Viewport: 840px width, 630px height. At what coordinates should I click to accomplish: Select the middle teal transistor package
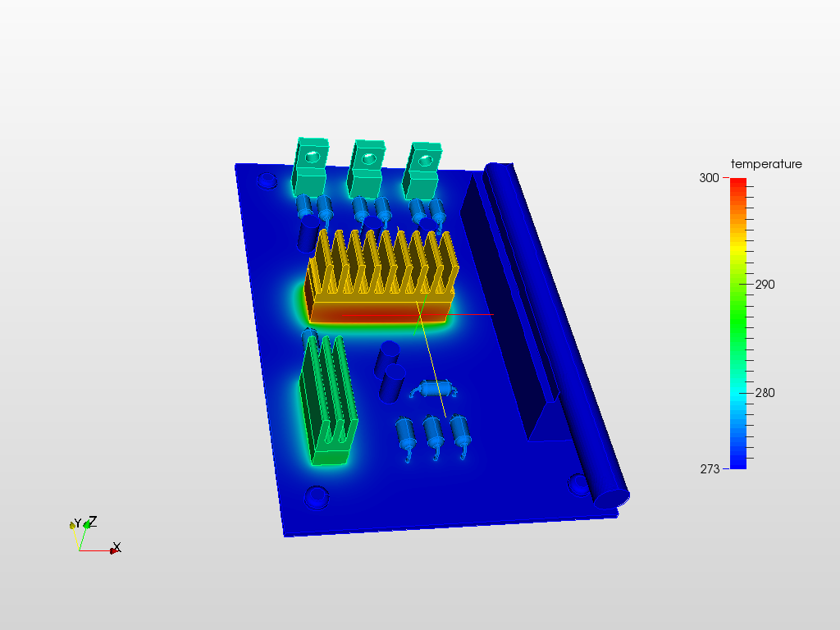coord(367,169)
